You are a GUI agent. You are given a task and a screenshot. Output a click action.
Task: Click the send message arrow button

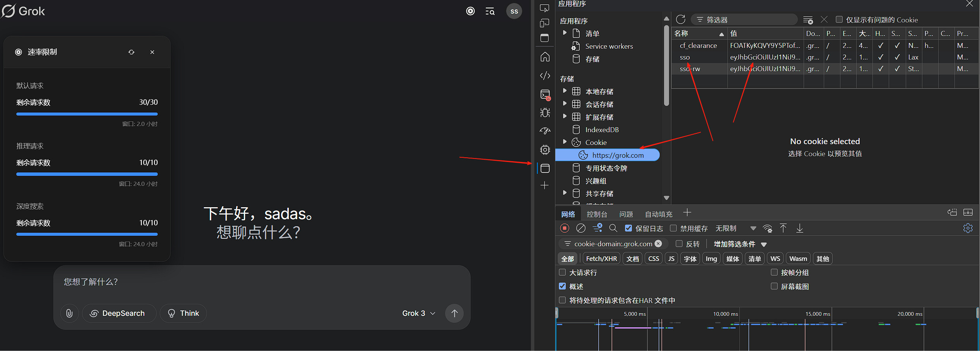tap(454, 313)
